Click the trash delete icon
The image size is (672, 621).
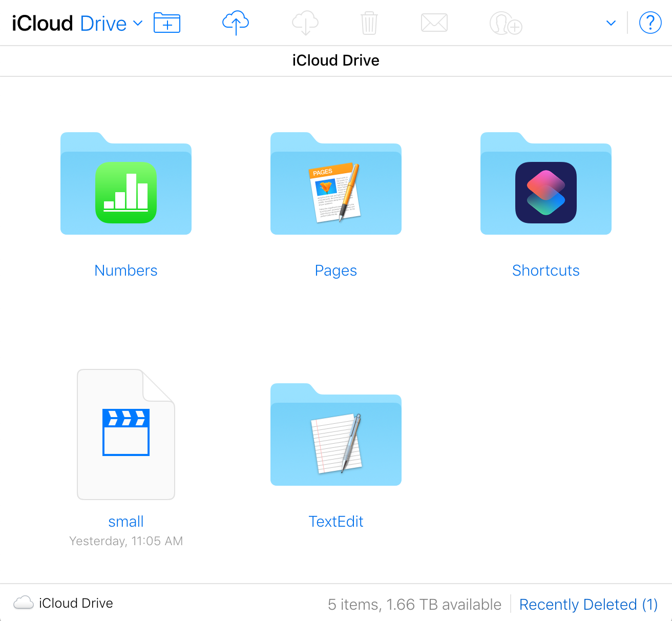369,24
